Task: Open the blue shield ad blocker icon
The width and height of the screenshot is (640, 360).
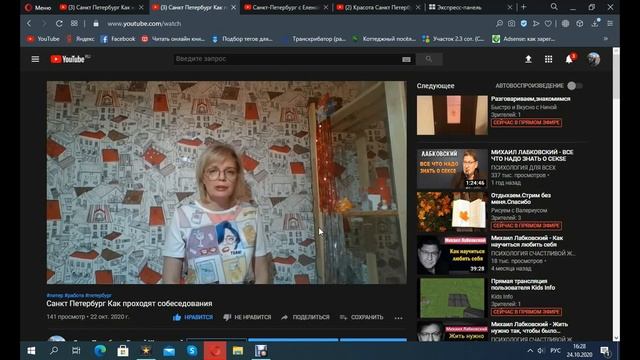Action: click(524, 24)
